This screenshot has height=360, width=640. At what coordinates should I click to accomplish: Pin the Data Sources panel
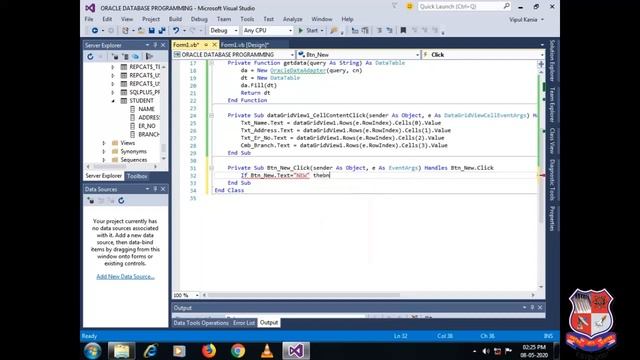[x=155, y=189]
